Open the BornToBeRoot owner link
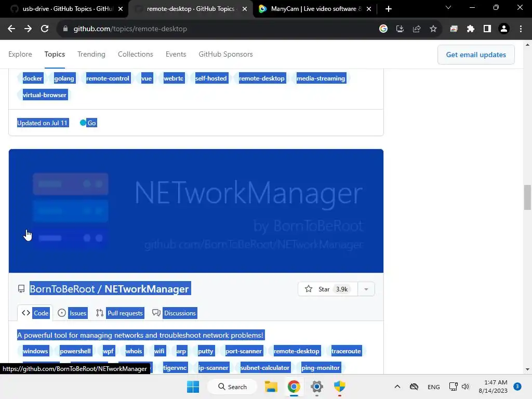 (x=62, y=289)
